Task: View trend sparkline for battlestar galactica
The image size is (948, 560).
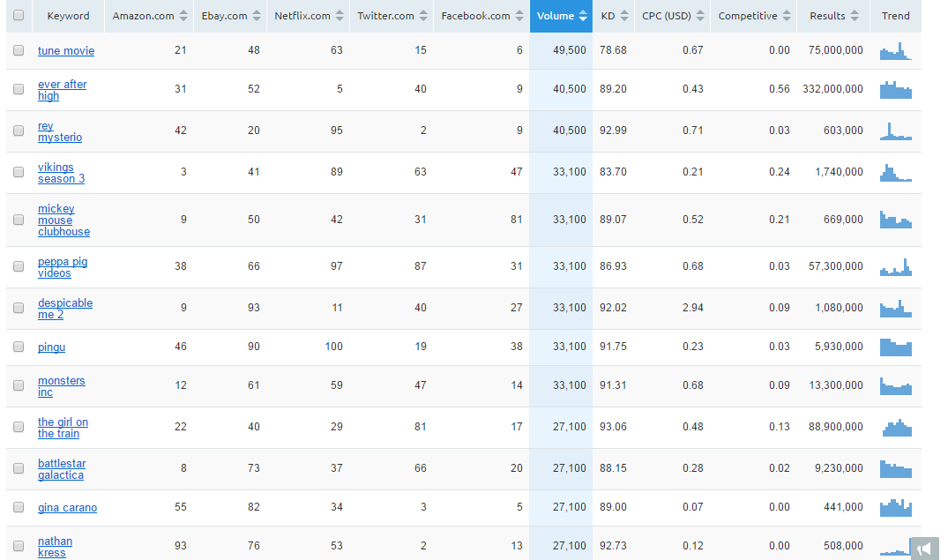Action: coord(895,468)
